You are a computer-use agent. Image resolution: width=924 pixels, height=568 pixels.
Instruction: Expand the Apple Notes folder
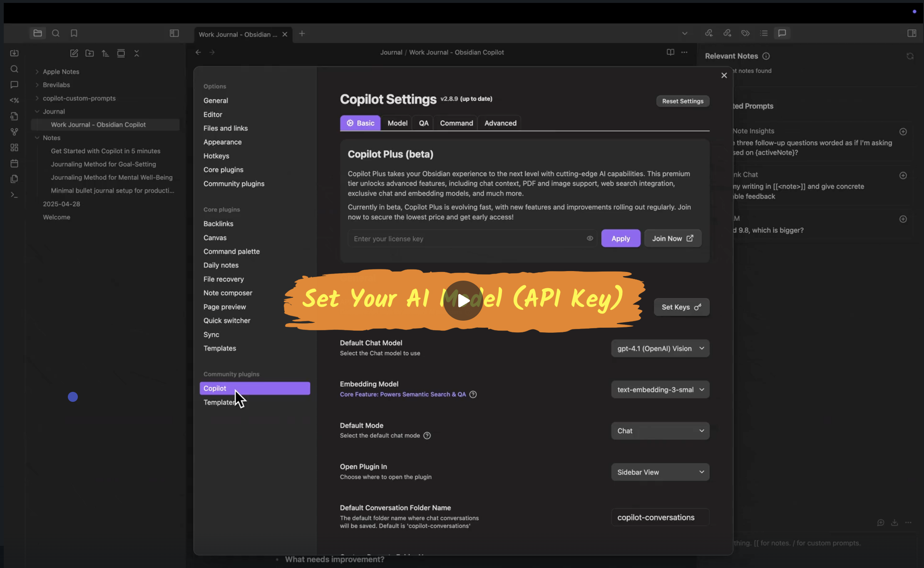61,72
